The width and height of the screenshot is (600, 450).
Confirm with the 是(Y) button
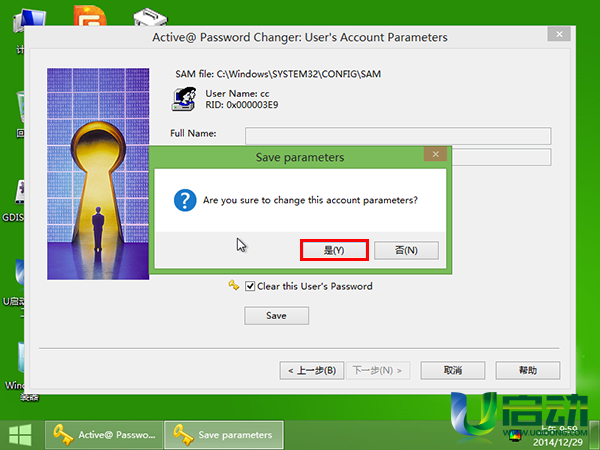pyautogui.click(x=334, y=250)
